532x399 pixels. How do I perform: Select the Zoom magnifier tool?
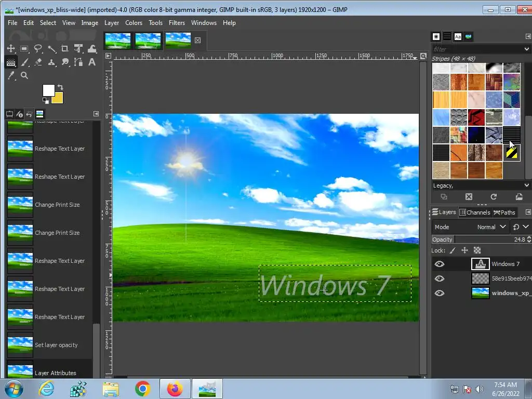pyautogui.click(x=24, y=76)
